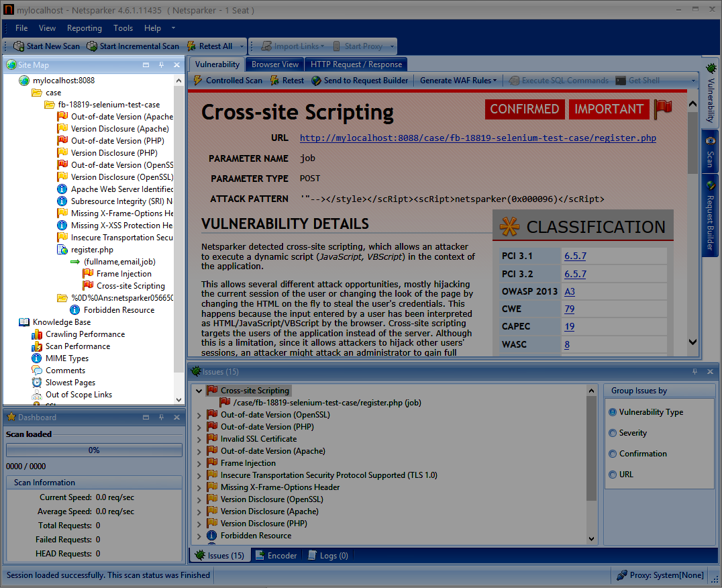Open Request Builder side panel tab

710,215
